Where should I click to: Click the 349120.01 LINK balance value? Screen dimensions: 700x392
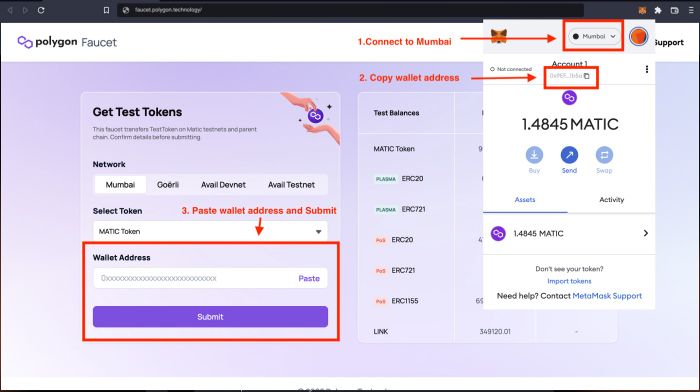[495, 331]
